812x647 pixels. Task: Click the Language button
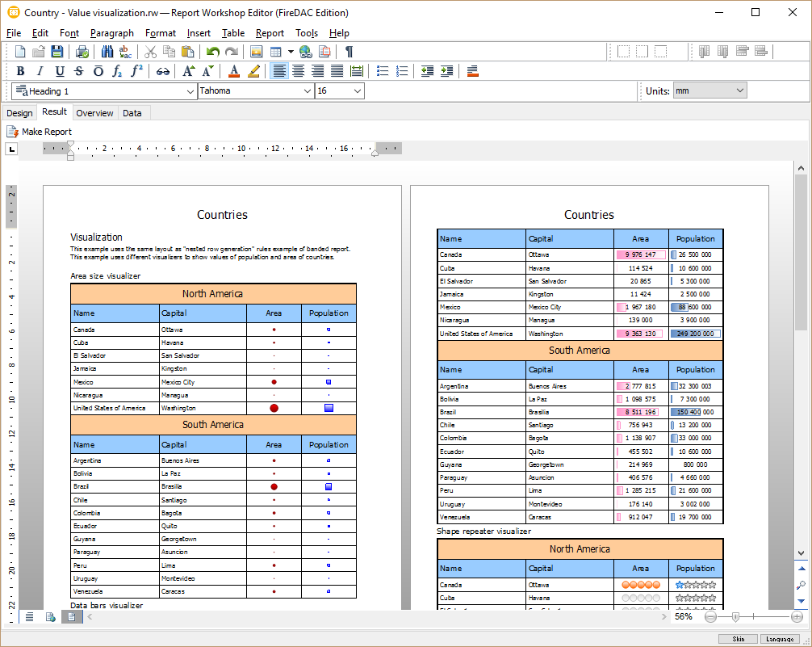(779, 639)
